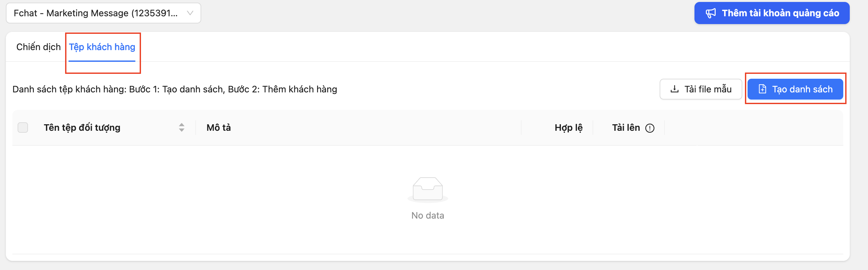
Task: Switch to the Chiến dịch tab
Action: tap(38, 47)
